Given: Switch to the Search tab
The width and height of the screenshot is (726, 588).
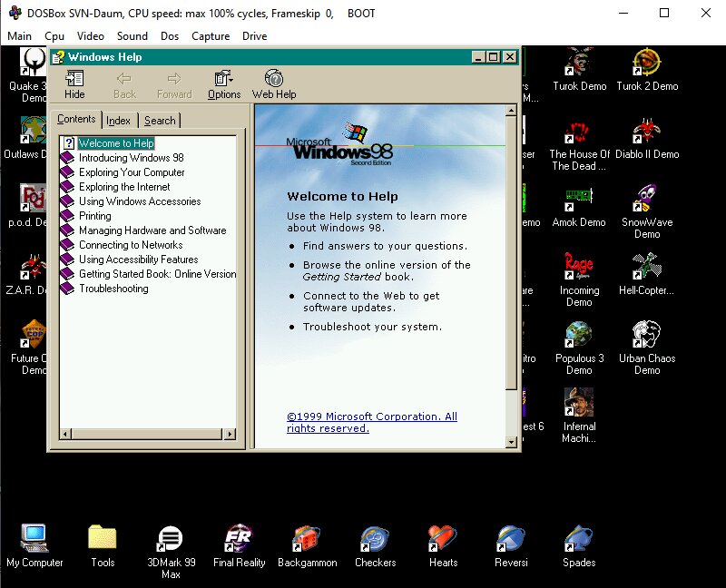Looking at the screenshot, I should click(x=160, y=121).
